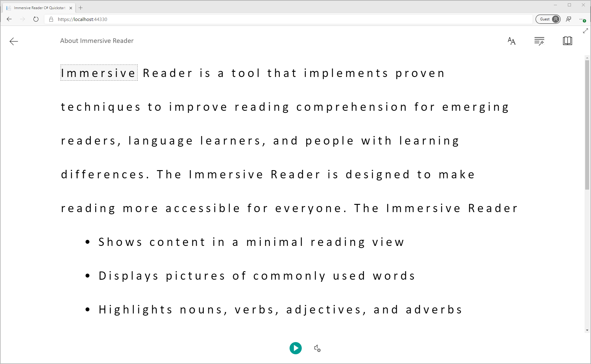Play the text-to-speech narration
591x364 pixels.
295,347
